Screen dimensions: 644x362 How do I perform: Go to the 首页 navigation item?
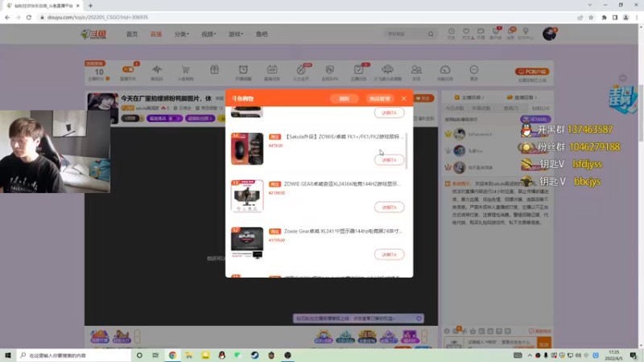click(132, 34)
